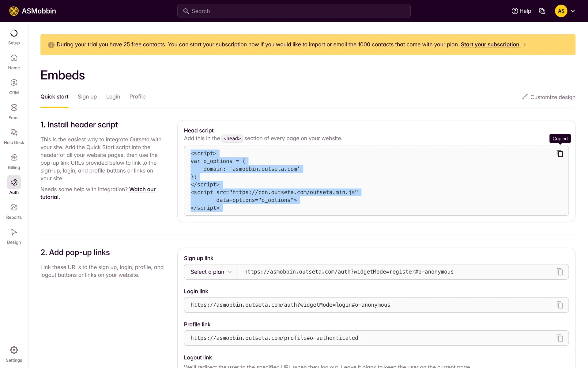This screenshot has height=368, width=588.
Task: Expand the trial banner arrow
Action: pos(525,45)
